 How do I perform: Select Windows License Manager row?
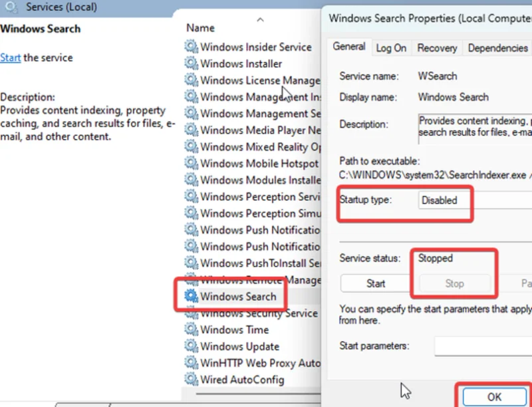pyautogui.click(x=253, y=80)
